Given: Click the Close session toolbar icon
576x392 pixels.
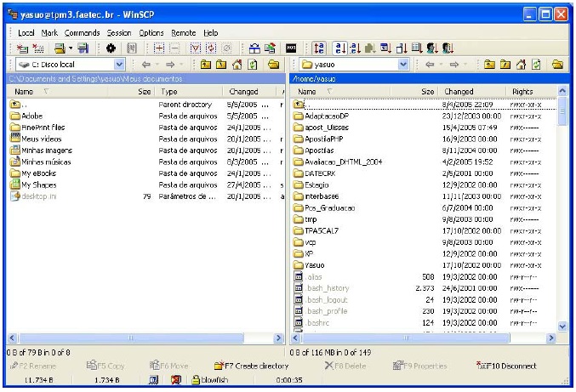Looking at the screenshot, I should tap(37, 48).
